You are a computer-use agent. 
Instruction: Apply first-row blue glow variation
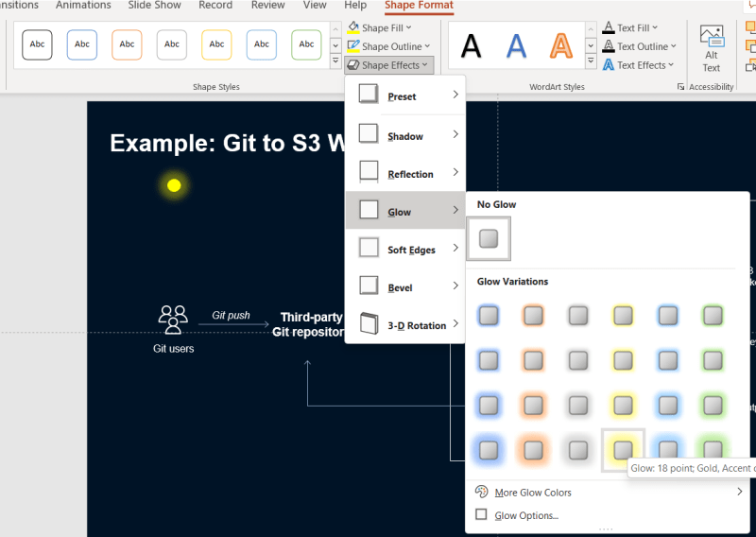(489, 316)
